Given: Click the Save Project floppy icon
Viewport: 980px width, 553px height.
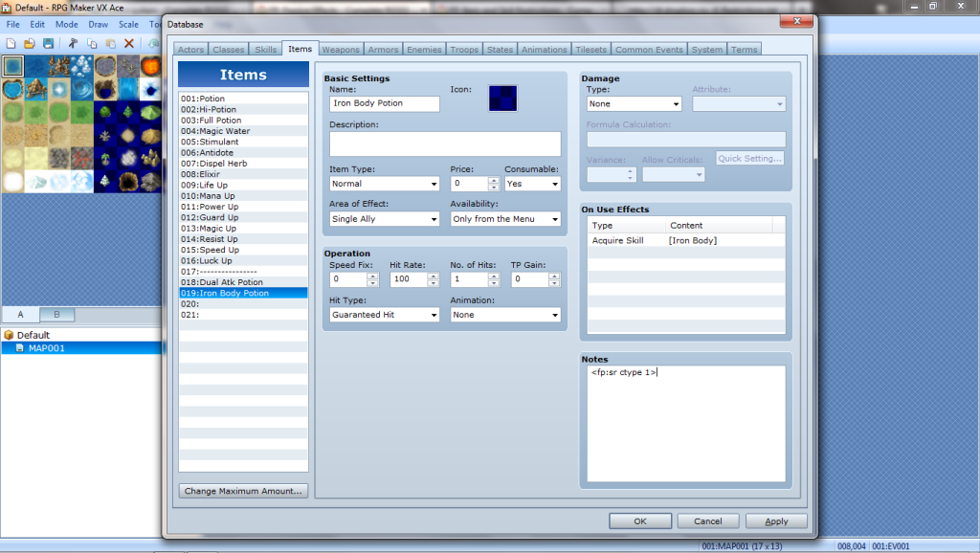Looking at the screenshot, I should [x=48, y=44].
